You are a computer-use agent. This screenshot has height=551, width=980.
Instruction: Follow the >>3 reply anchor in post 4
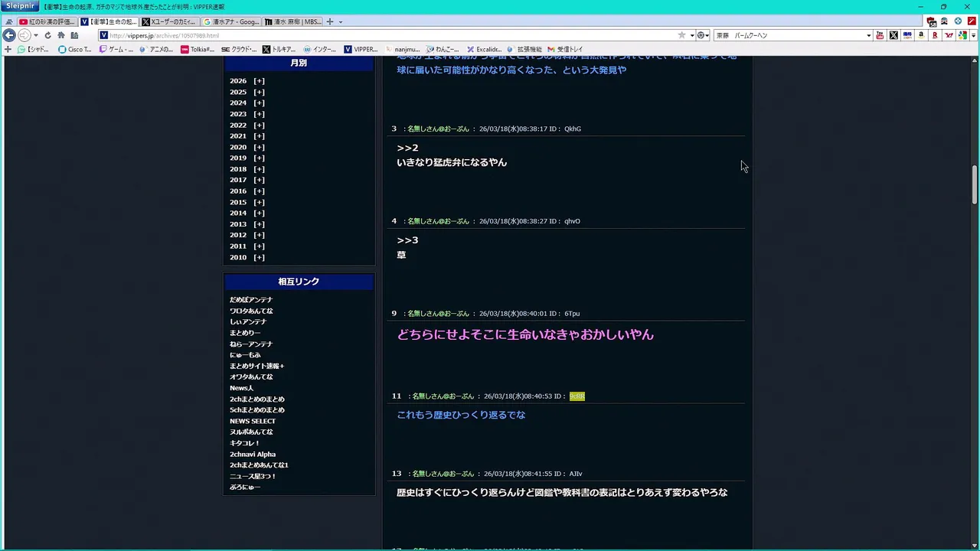click(407, 240)
